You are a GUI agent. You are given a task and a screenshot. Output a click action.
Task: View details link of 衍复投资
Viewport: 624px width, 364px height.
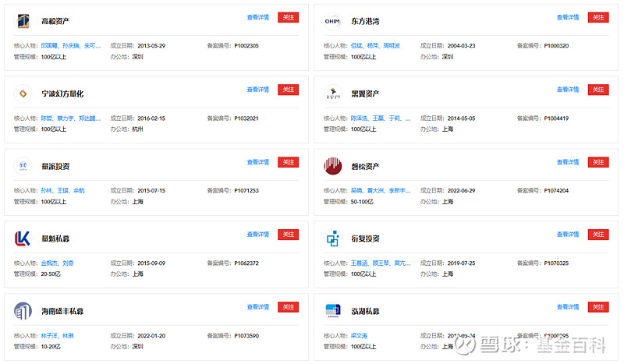(x=568, y=235)
